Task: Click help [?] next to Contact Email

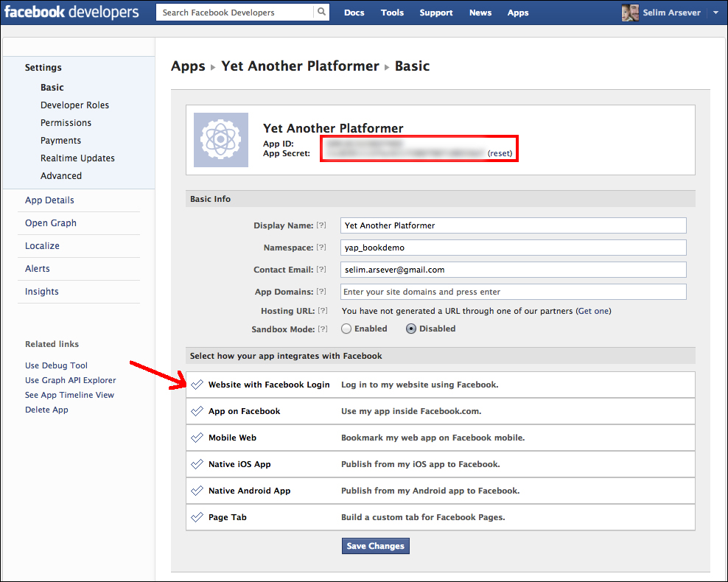Action: [x=321, y=269]
